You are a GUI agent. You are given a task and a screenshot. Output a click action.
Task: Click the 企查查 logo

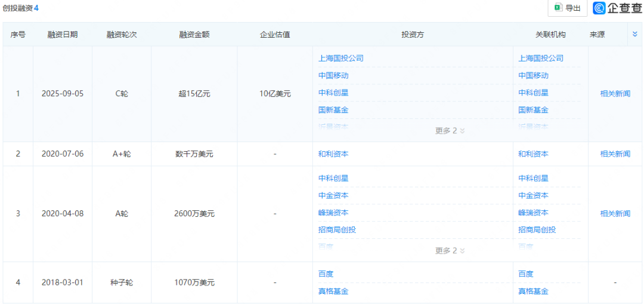pos(617,8)
